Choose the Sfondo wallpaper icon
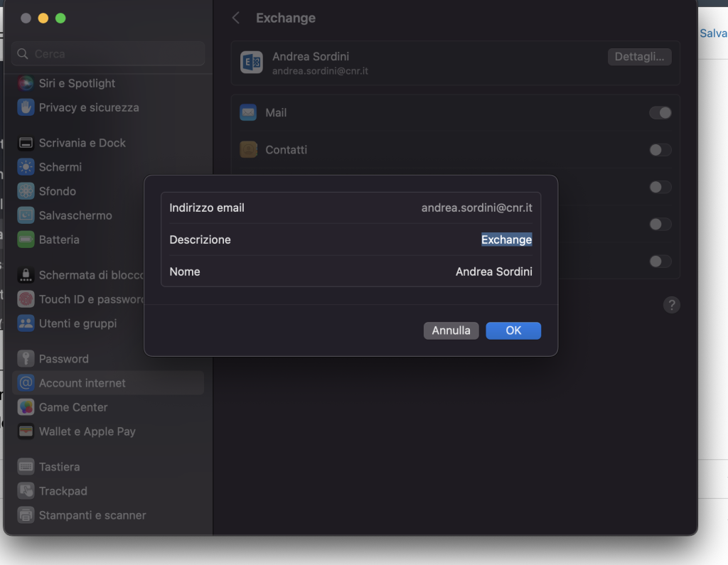The image size is (728, 565). pyautogui.click(x=26, y=190)
